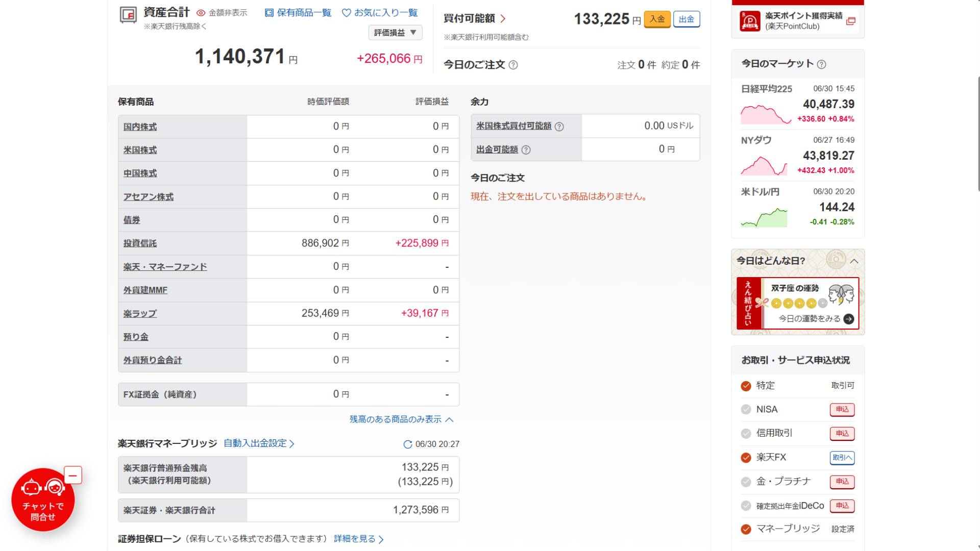Click the Gemini twins fortune icon
This screenshot has height=551, width=980.
[841, 295]
